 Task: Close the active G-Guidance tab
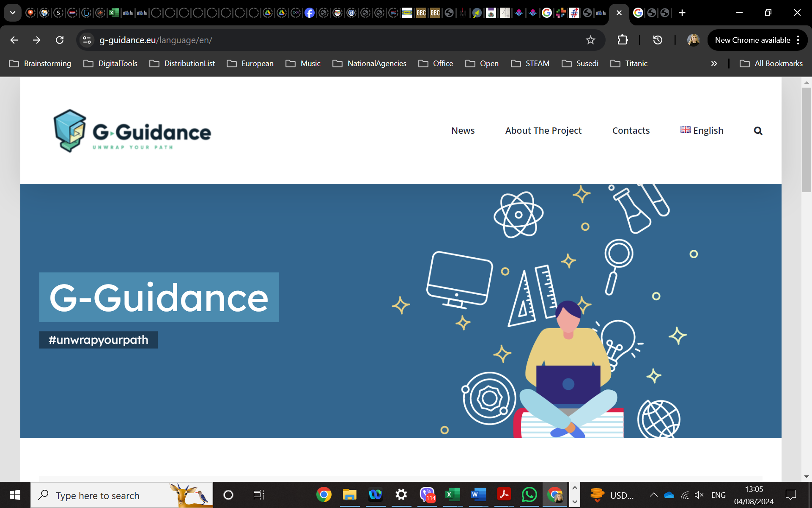[x=619, y=13]
